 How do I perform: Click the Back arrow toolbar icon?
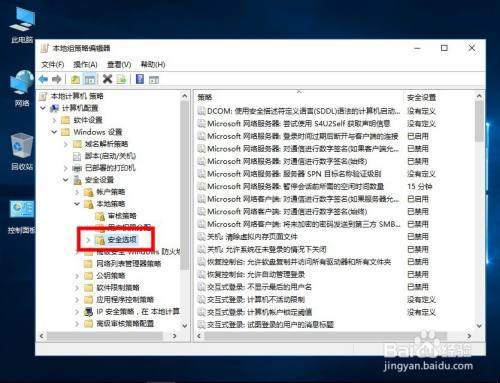pos(43,79)
